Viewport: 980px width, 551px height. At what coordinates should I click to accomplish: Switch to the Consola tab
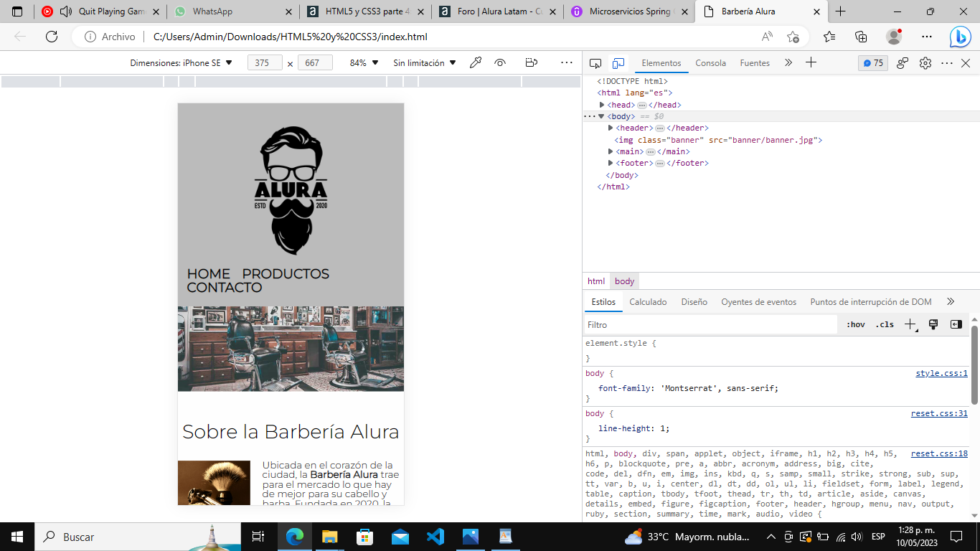pyautogui.click(x=711, y=63)
